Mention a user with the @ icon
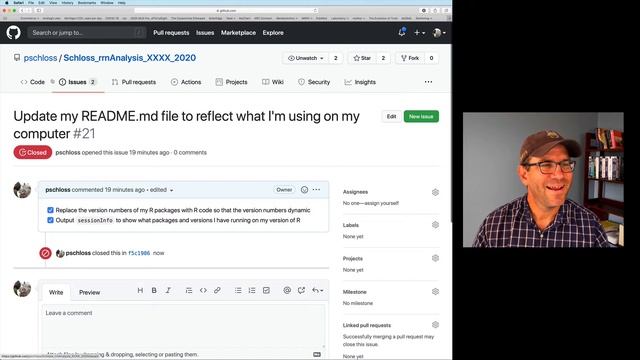The width and height of the screenshot is (640, 360). tap(287, 290)
